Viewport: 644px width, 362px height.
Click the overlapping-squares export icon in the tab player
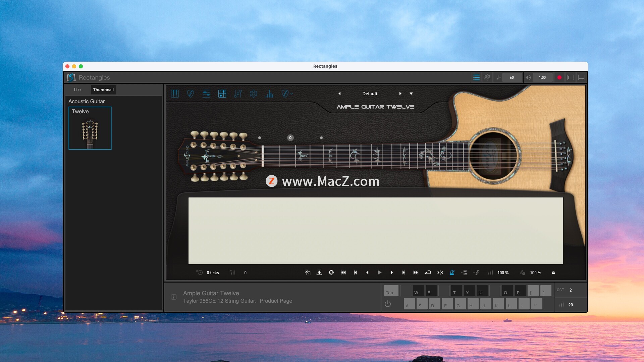(x=307, y=273)
